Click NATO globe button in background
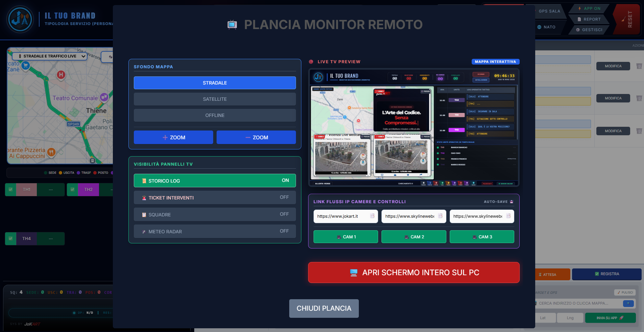644x332 pixels. point(547,27)
